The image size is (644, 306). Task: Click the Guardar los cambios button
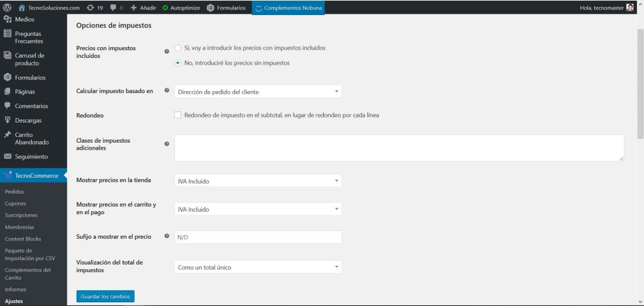coord(105,296)
